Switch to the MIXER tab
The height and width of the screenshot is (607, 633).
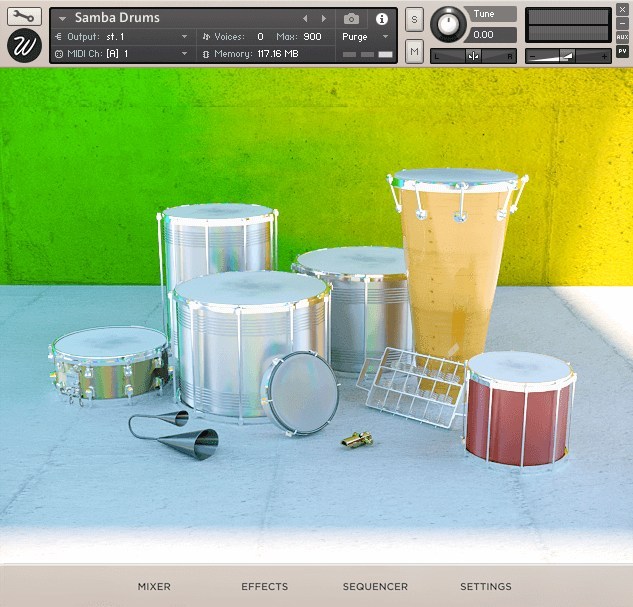coord(154,587)
